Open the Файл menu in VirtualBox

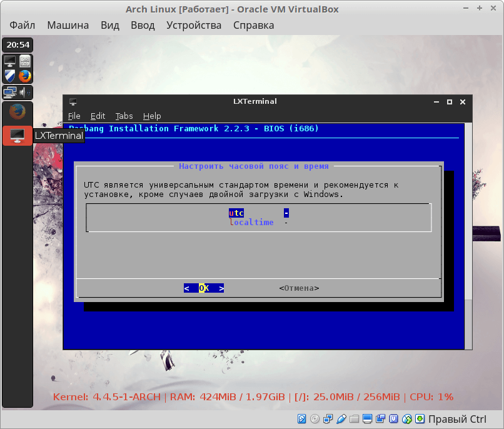click(x=23, y=26)
